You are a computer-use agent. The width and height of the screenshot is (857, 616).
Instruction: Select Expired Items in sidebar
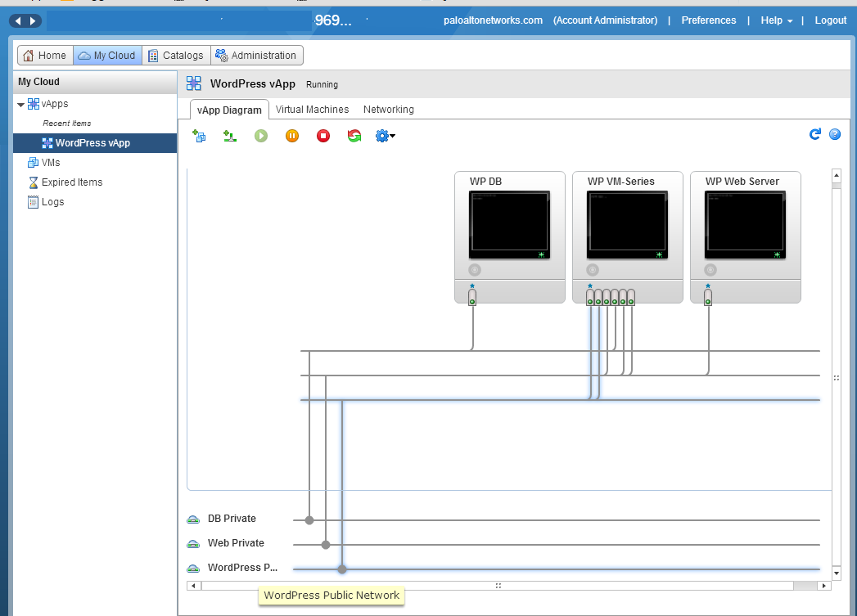coord(71,182)
